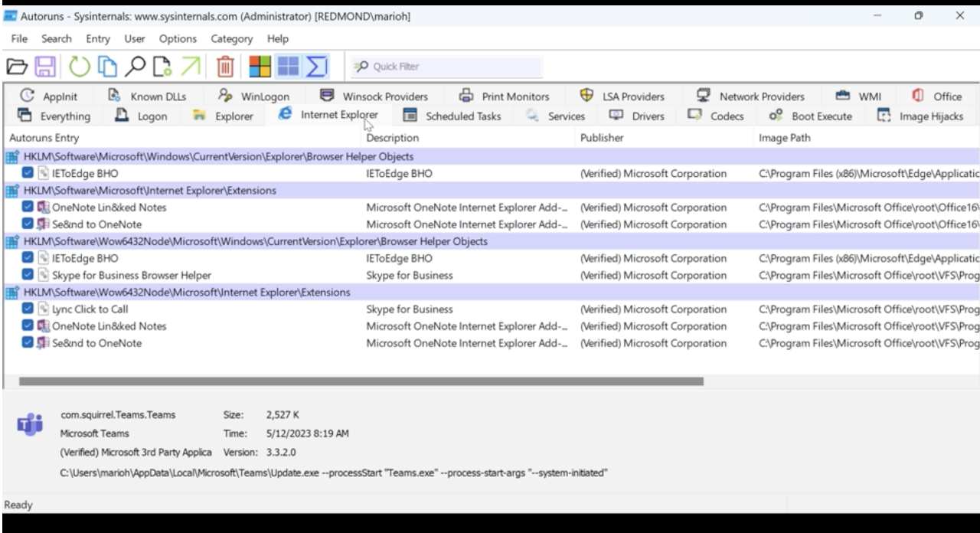Switch to the Boot Execute tab

[811, 116]
